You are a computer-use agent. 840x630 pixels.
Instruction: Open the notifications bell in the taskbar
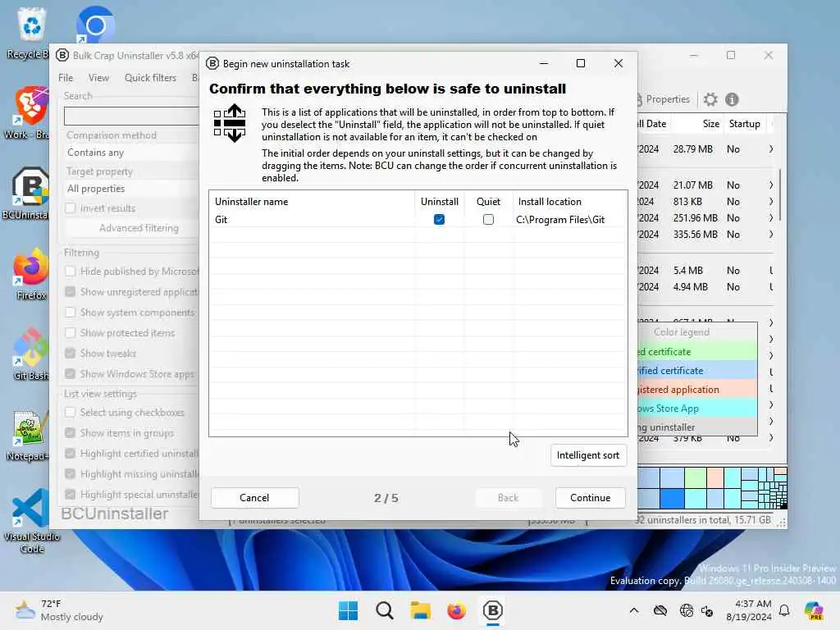pos(784,610)
